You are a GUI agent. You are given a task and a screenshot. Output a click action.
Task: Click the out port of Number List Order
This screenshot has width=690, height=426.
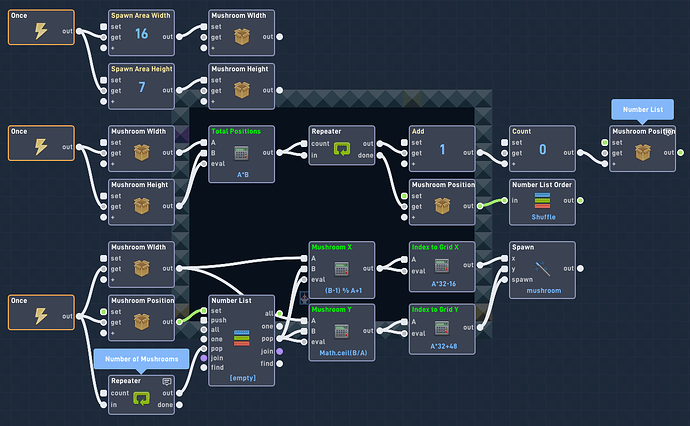click(580, 201)
